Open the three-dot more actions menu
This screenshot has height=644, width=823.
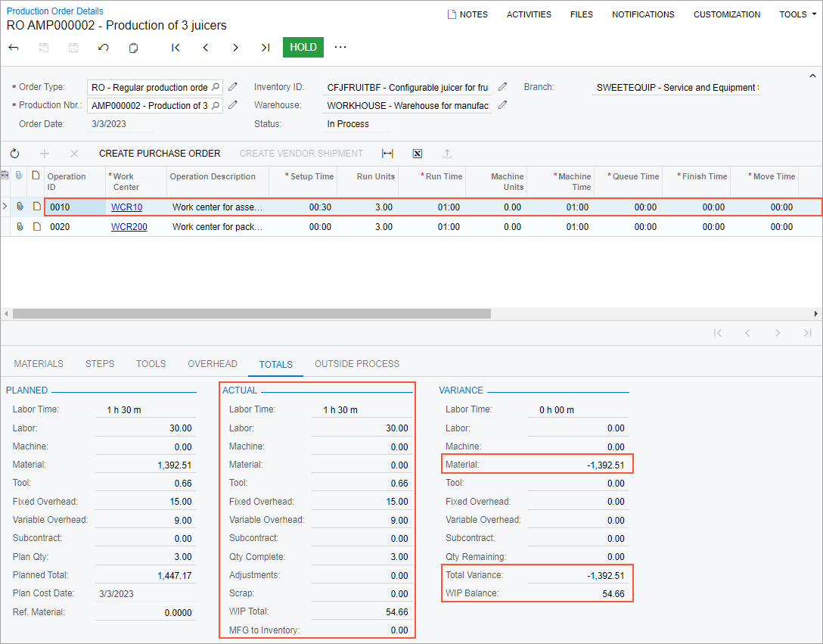(x=340, y=48)
